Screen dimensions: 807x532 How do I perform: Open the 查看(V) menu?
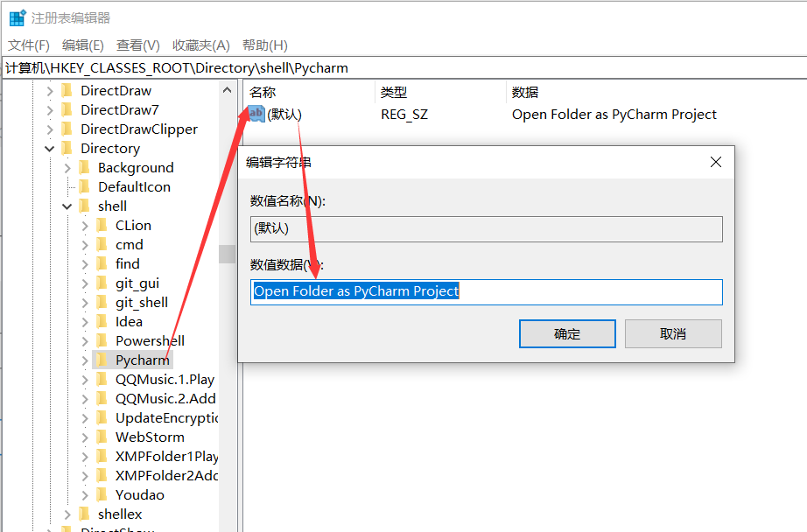[x=137, y=45]
